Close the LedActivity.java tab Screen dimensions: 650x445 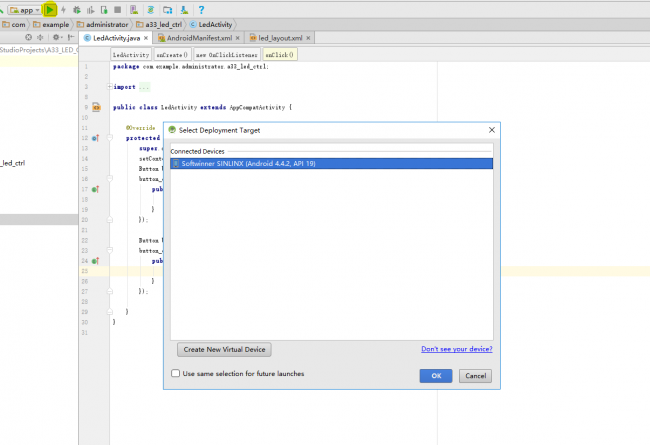146,38
